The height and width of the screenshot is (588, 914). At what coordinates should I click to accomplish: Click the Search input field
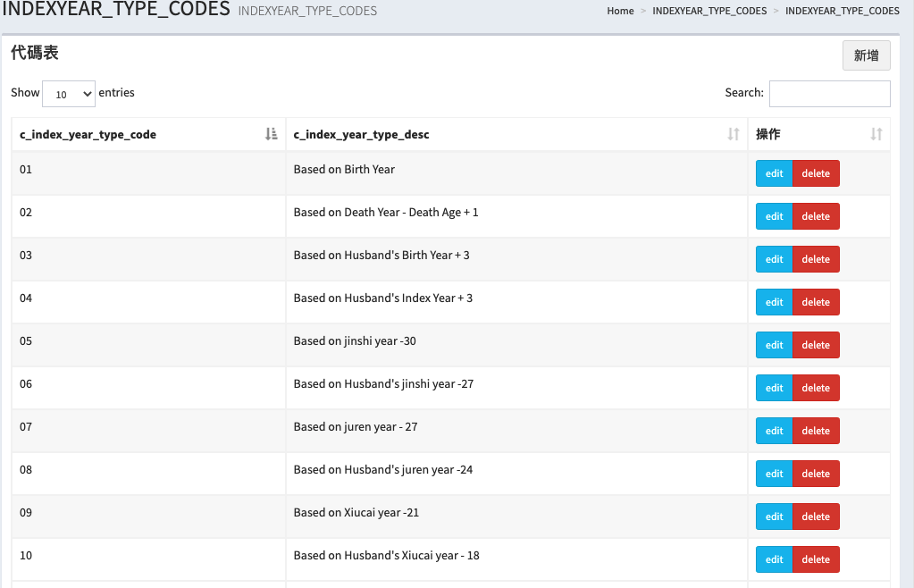(x=829, y=93)
